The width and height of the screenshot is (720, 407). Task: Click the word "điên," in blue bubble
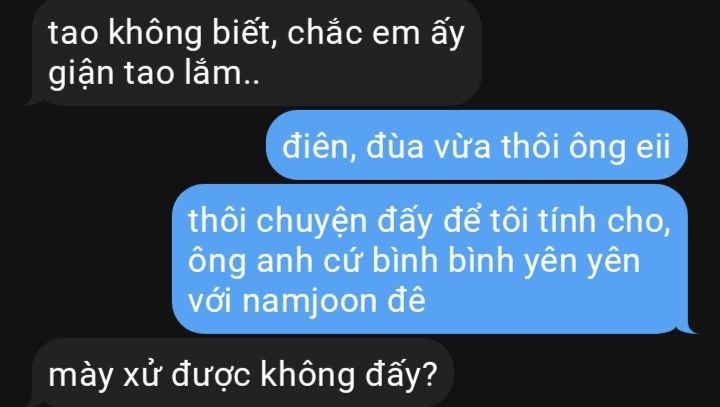(x=319, y=147)
